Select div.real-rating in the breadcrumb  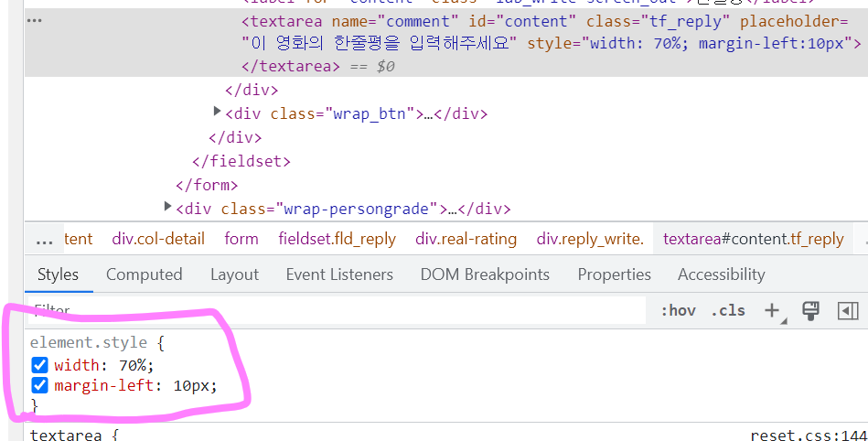click(466, 239)
